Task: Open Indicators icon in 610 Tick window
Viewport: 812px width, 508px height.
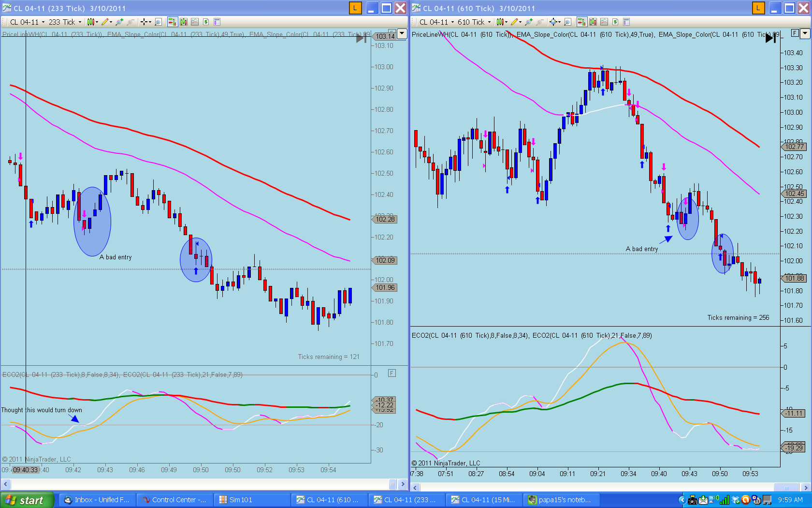Action: pyautogui.click(x=604, y=22)
